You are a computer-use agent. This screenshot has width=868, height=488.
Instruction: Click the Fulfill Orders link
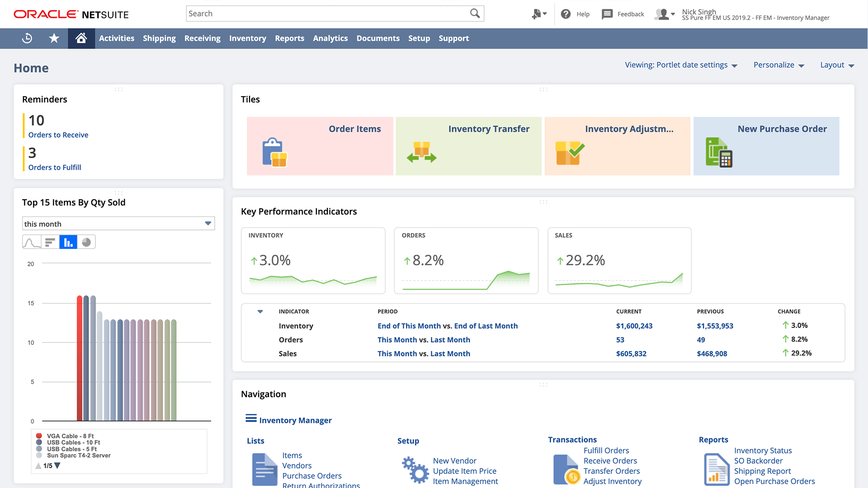(606, 450)
